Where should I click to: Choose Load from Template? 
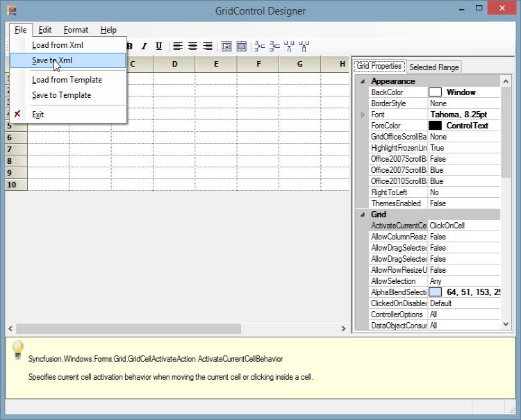68,80
